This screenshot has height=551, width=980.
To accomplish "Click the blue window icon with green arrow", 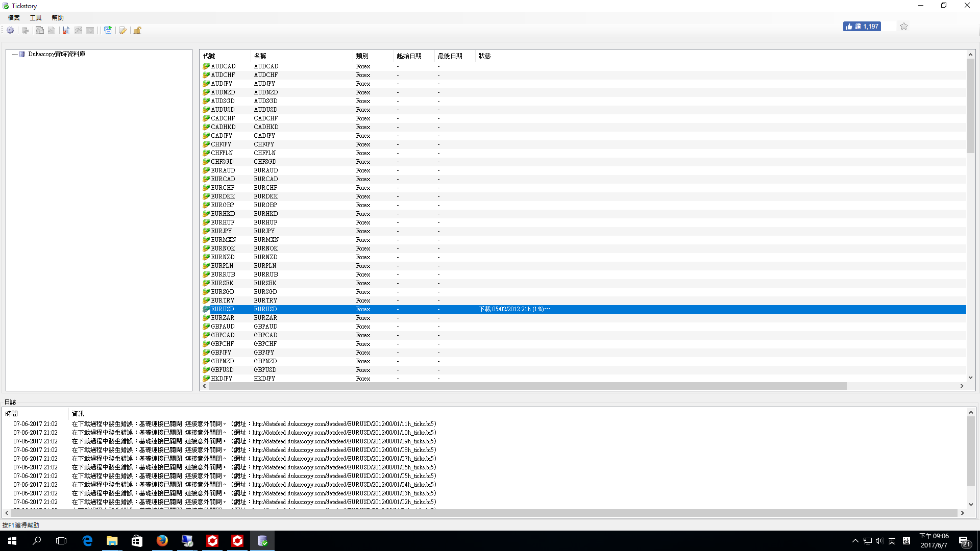I will (108, 31).
